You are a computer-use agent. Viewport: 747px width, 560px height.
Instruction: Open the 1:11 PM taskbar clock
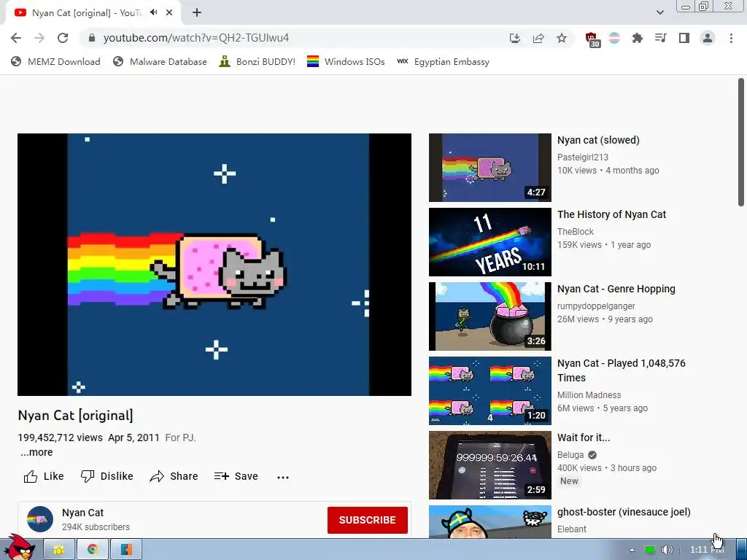click(707, 550)
